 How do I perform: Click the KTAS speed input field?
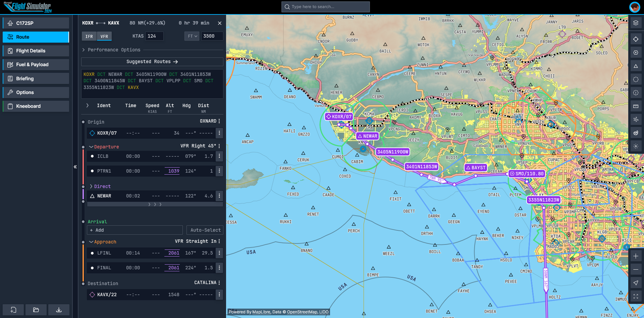pos(154,36)
